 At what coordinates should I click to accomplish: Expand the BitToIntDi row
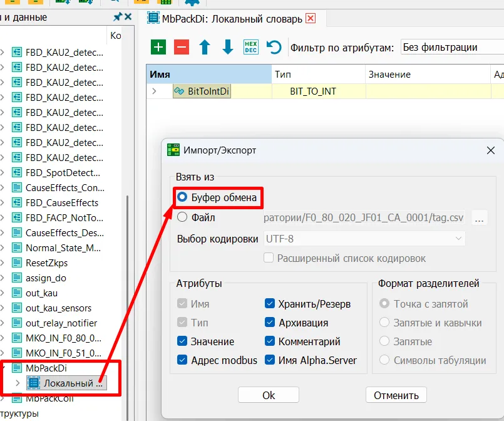(154, 91)
